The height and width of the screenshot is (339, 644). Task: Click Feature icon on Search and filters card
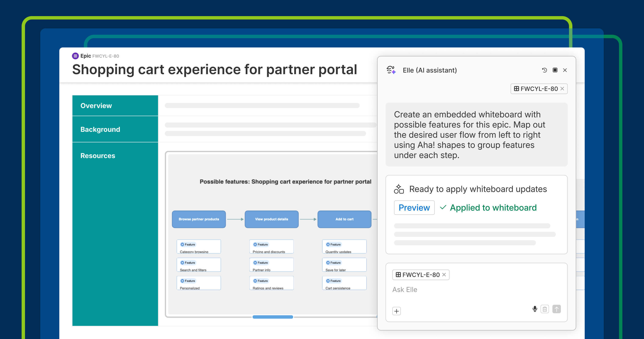[x=182, y=263]
